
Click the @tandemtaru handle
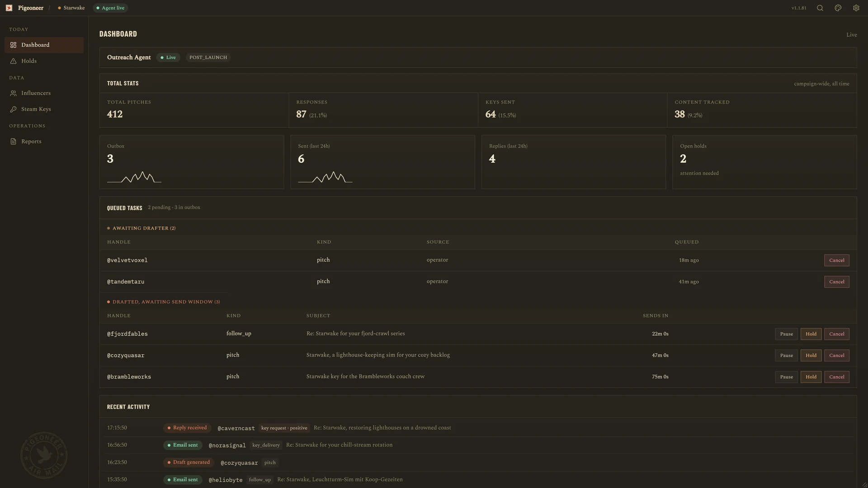(x=126, y=282)
